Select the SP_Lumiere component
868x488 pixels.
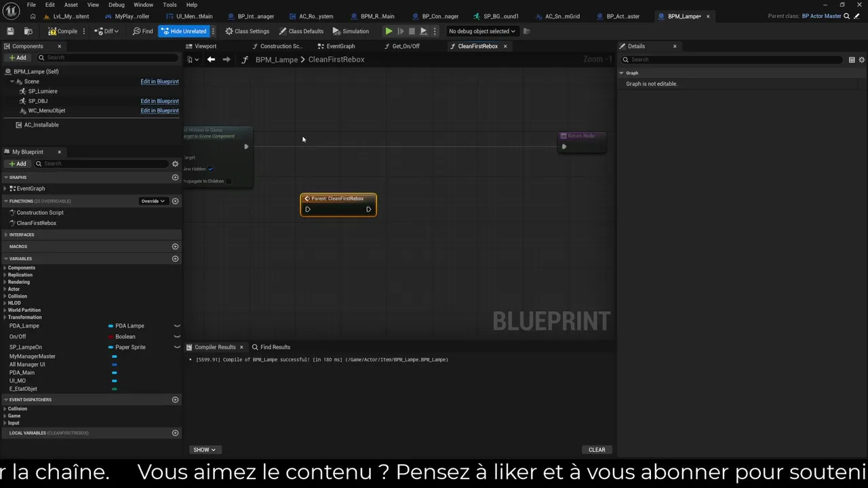[43, 91]
